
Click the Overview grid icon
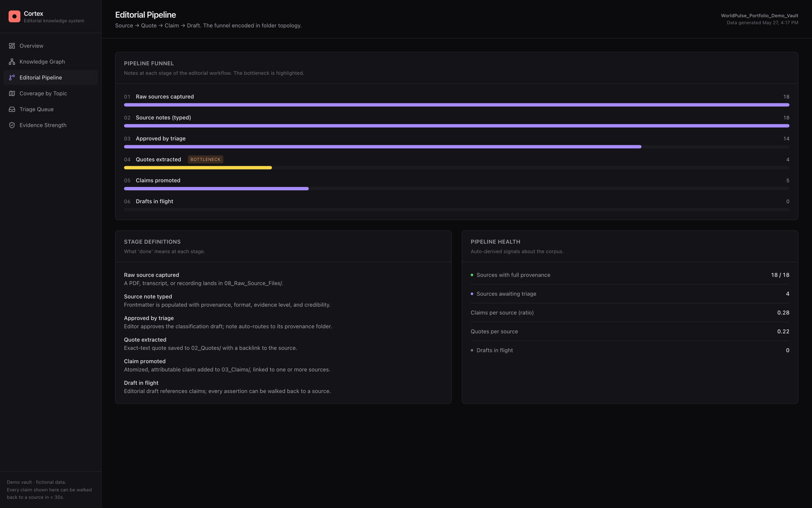(x=12, y=46)
